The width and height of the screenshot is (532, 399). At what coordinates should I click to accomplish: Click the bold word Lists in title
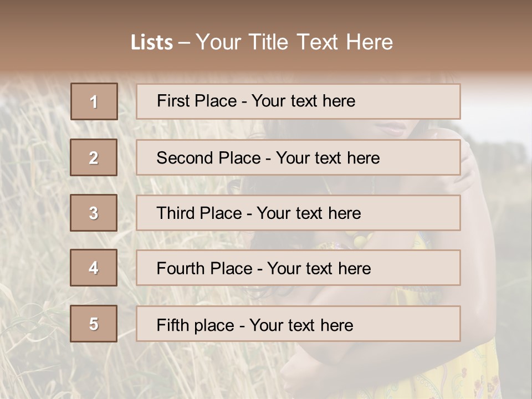[x=152, y=43]
